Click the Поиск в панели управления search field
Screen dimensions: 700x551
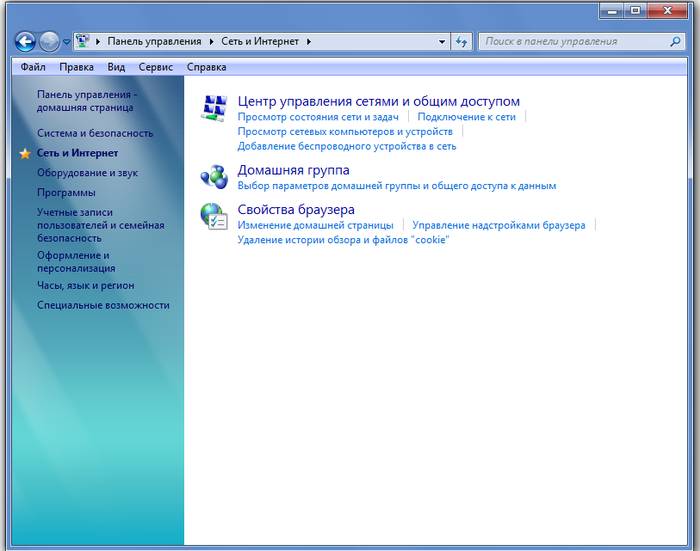(x=570, y=42)
